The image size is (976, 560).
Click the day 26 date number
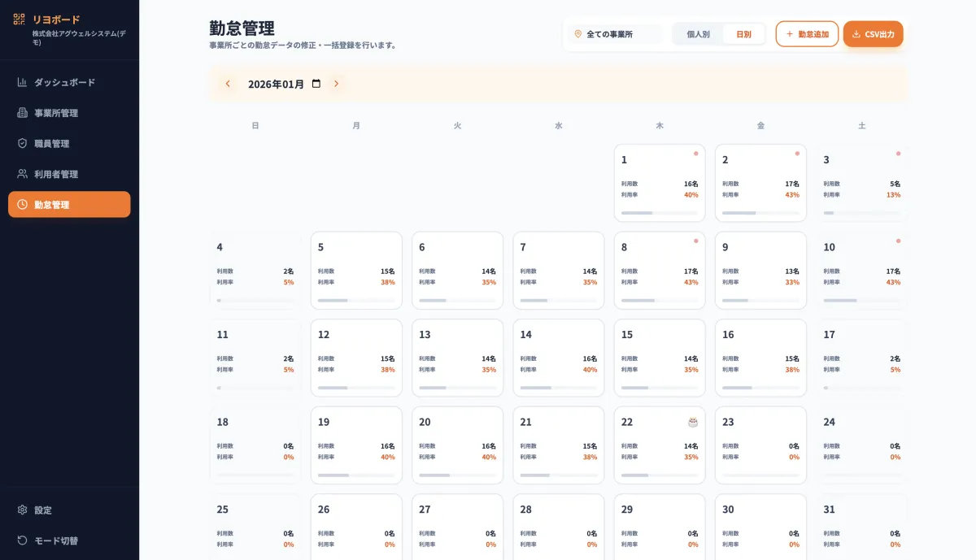[x=324, y=509]
